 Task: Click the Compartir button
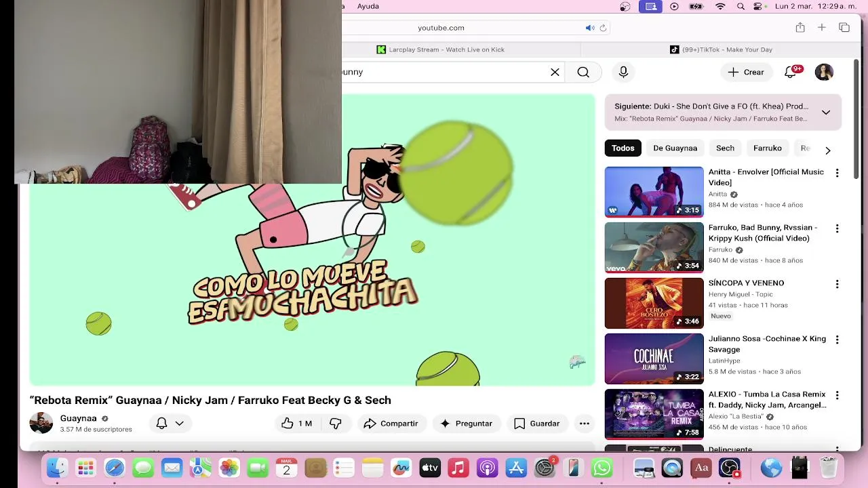(x=391, y=424)
